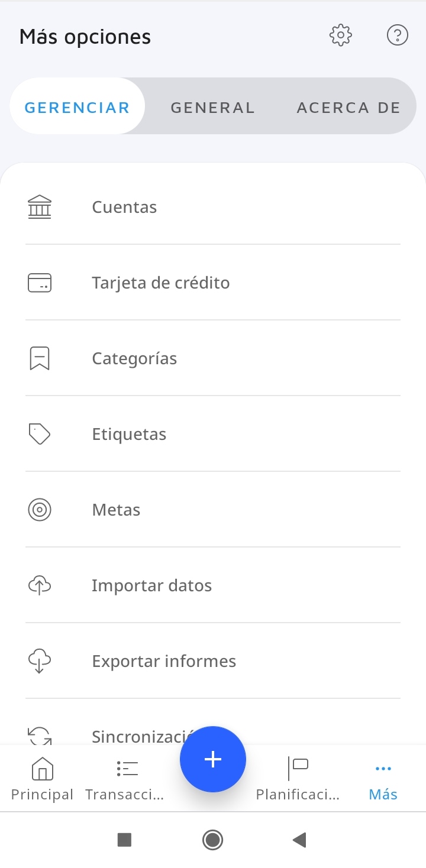
Task: Tap the help question mark icon
Action: pos(397,35)
